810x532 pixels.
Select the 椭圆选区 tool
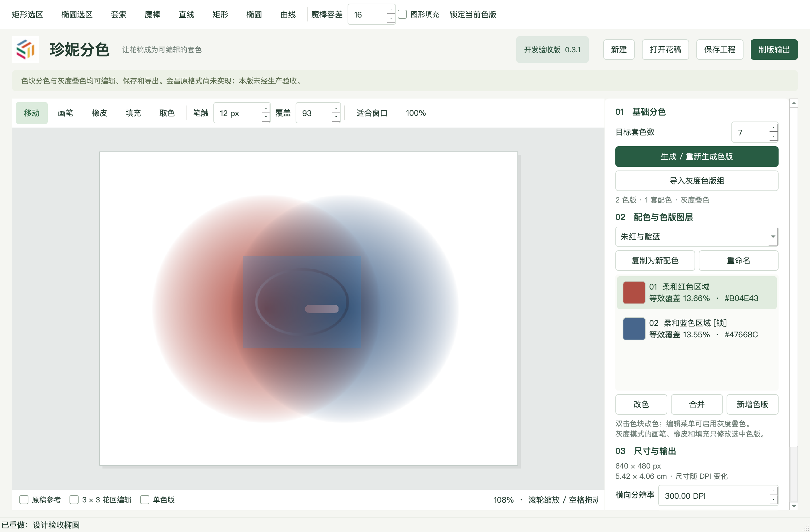coord(77,14)
